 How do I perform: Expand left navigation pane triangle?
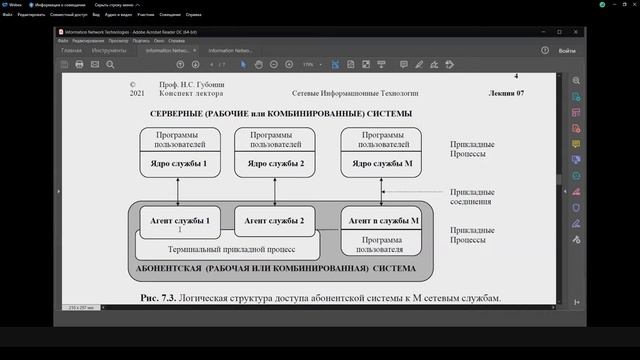(58, 191)
